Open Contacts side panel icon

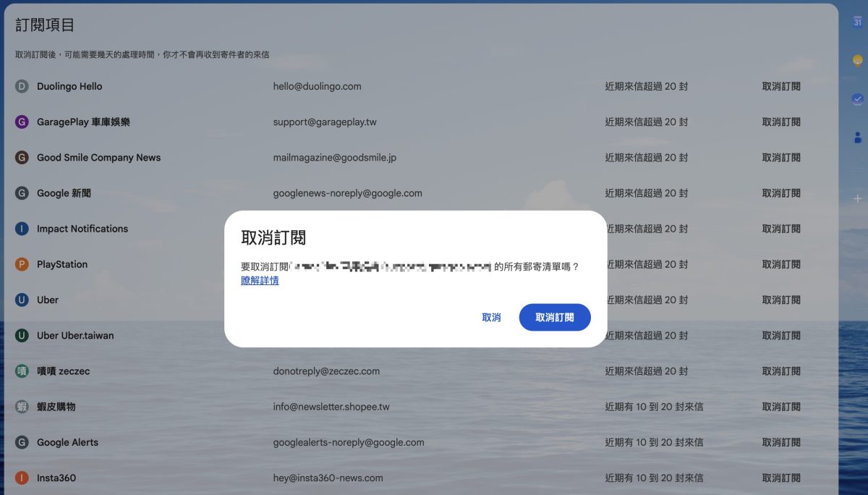click(857, 137)
